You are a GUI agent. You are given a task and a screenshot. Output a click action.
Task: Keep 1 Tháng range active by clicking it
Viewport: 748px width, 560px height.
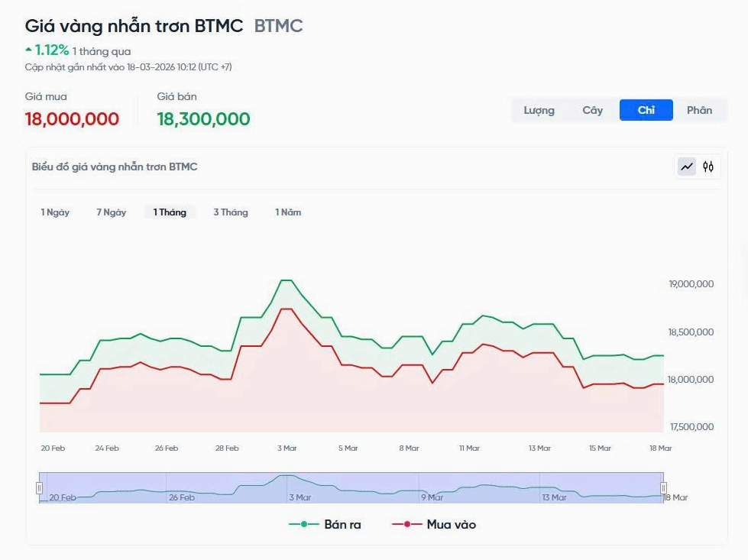click(169, 212)
